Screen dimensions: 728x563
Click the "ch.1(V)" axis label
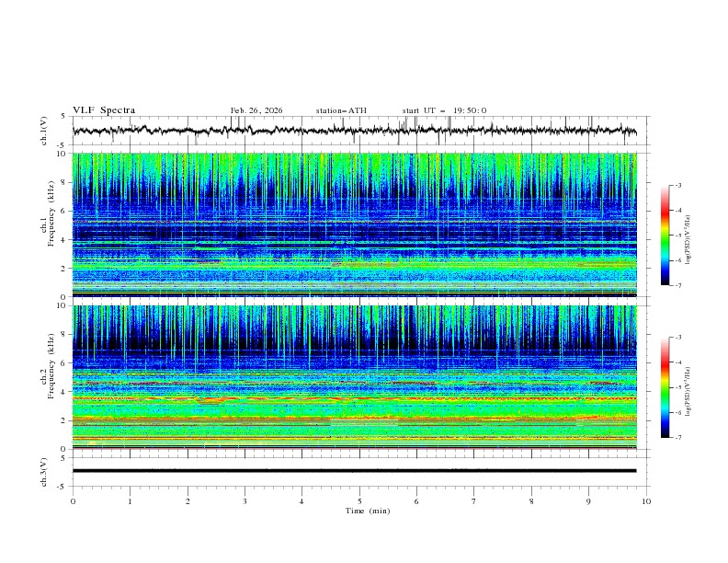click(44, 131)
